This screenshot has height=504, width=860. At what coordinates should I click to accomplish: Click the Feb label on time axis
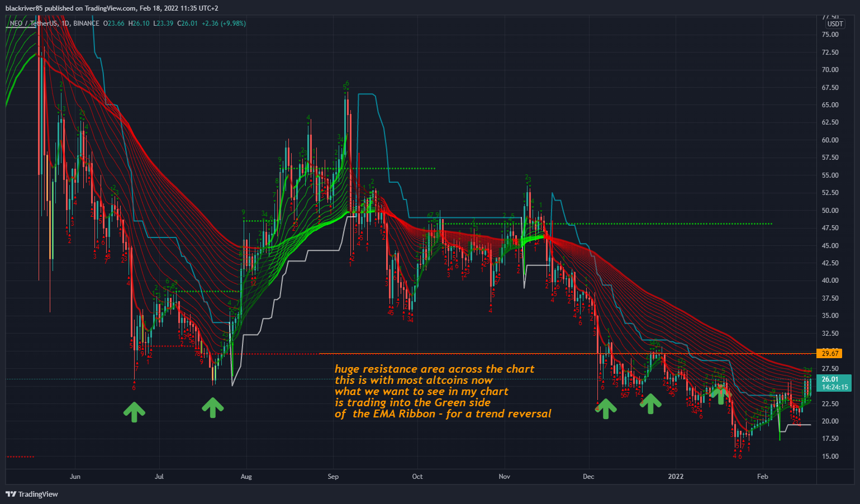(x=762, y=477)
